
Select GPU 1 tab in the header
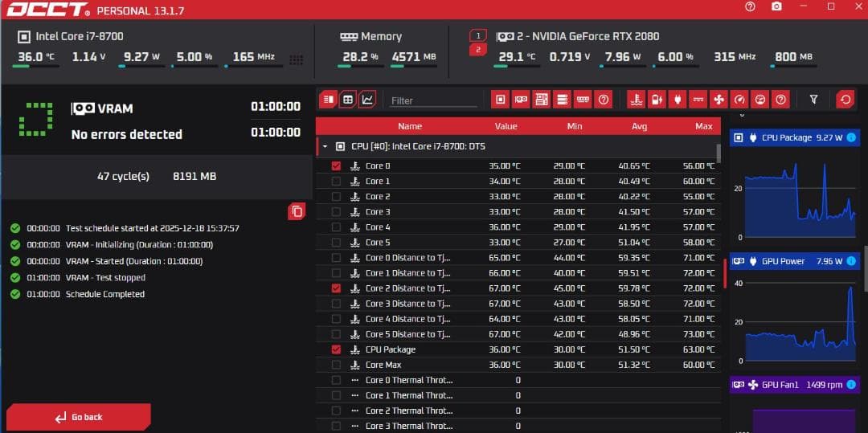[x=477, y=36]
